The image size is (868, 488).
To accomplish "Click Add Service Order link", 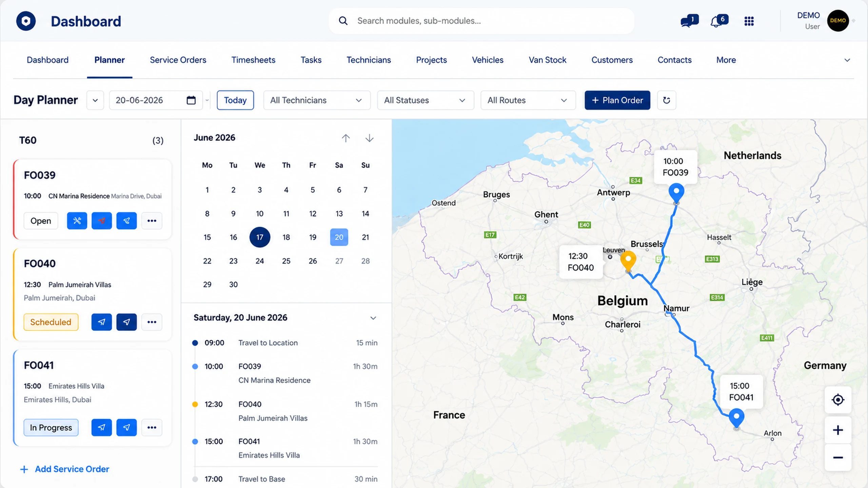I will 65,469.
